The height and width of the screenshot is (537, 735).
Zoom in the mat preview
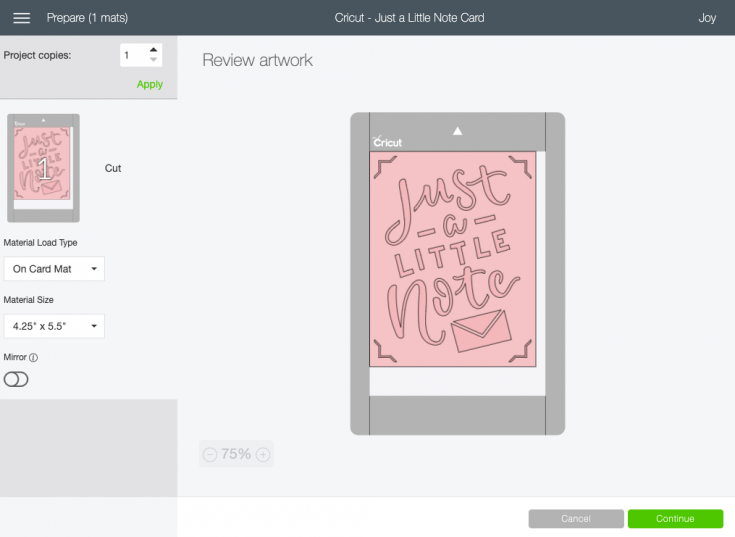(263, 454)
